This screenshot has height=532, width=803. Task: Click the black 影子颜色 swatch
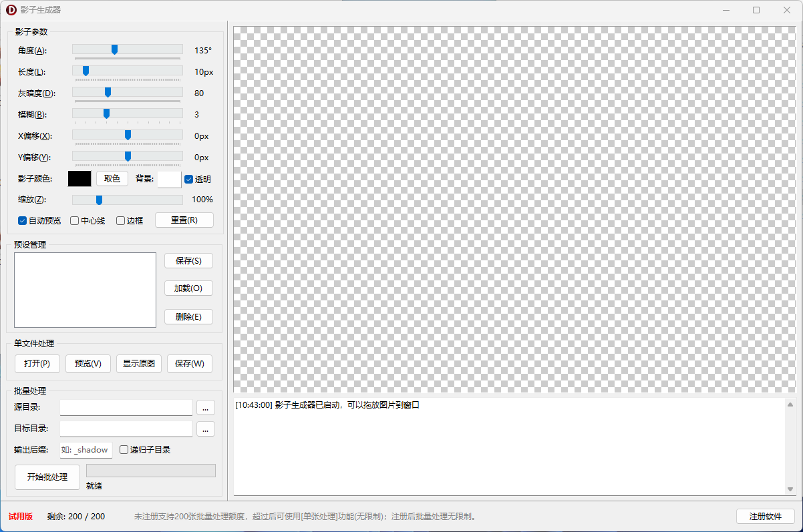tap(79, 179)
